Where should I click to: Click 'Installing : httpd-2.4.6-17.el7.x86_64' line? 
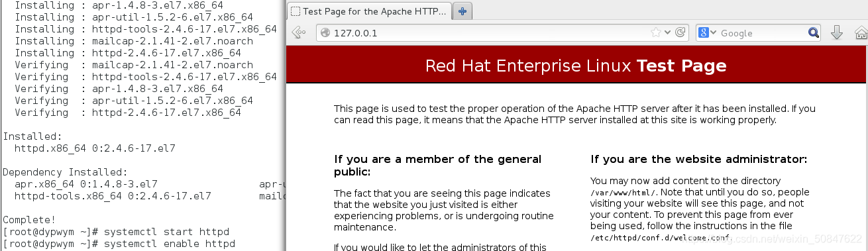pos(128,53)
